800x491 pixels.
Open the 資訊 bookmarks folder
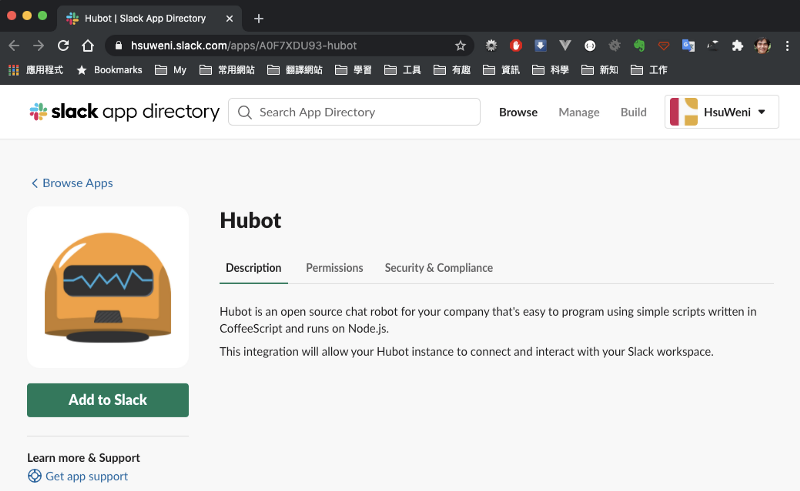502,70
